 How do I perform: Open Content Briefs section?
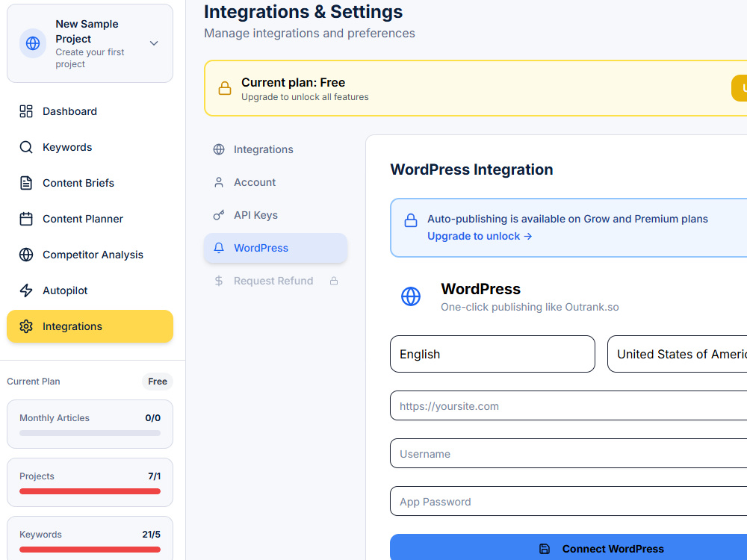click(x=90, y=183)
